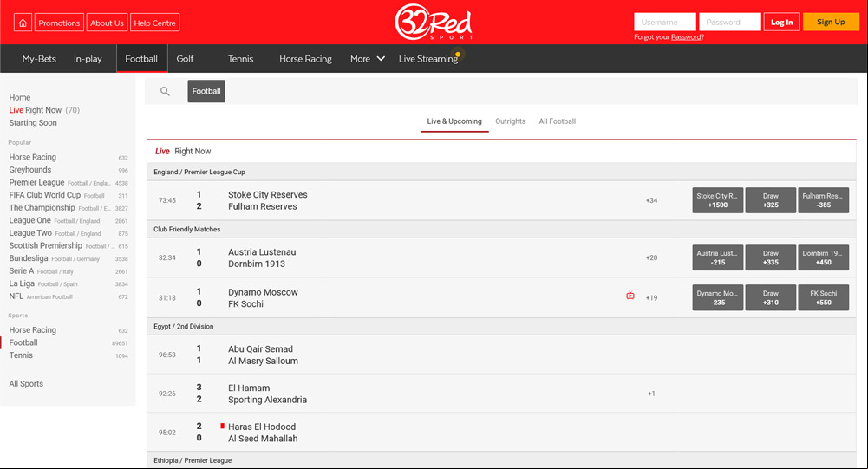Bet on Draw +310 for Dynamo Moscow match
This screenshot has height=469, width=868.
tap(771, 298)
